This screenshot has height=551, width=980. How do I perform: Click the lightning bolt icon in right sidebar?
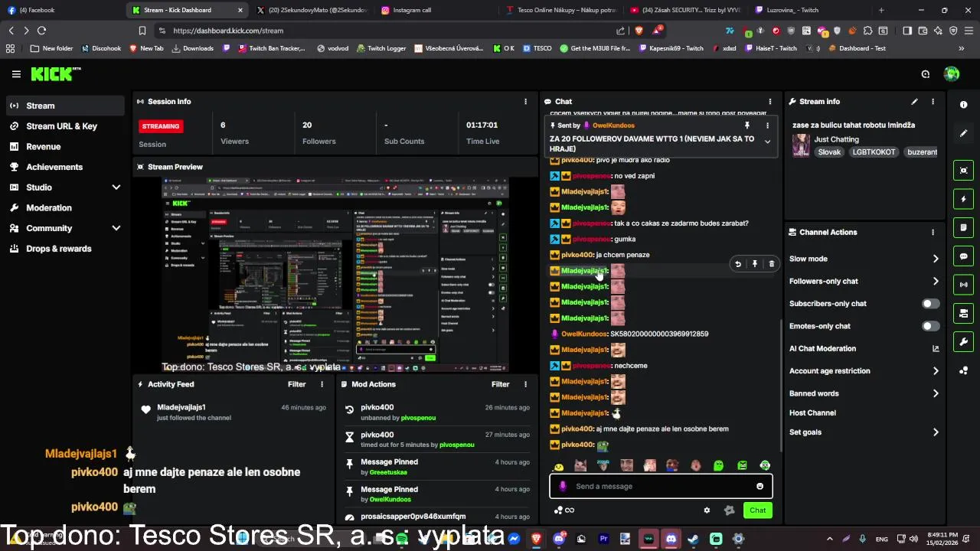pyautogui.click(x=963, y=199)
